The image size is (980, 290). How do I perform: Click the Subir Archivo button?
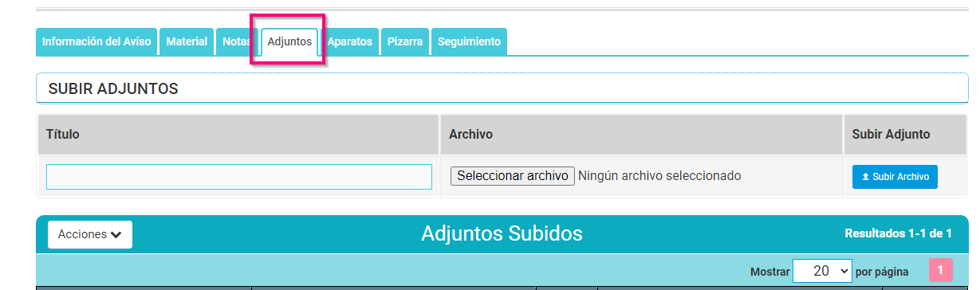(x=895, y=177)
